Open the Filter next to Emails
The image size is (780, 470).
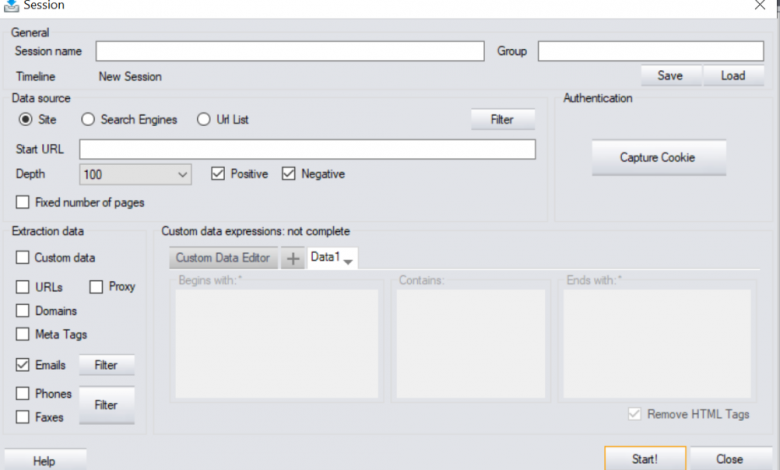[x=106, y=365]
